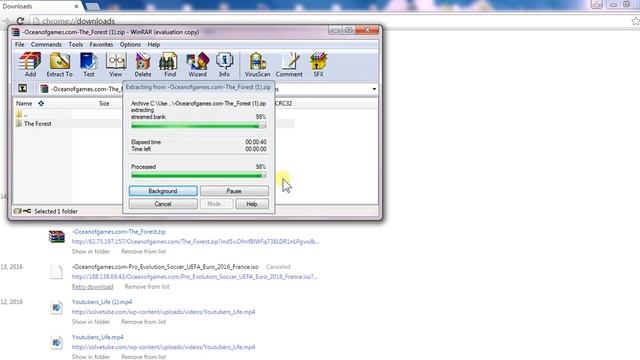The width and height of the screenshot is (640, 360).
Task: Select The Forest folder in list
Action: [x=33, y=123]
